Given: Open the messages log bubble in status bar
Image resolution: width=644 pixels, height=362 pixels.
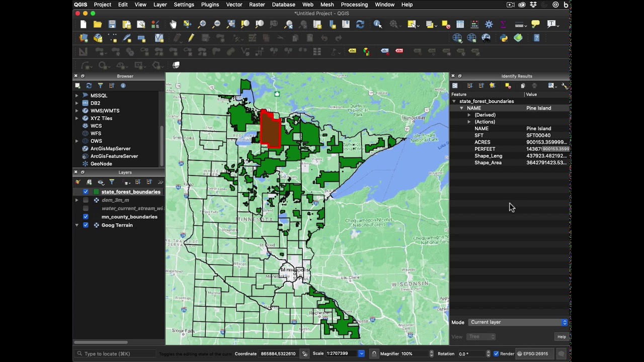Looking at the screenshot, I should click(561, 353).
